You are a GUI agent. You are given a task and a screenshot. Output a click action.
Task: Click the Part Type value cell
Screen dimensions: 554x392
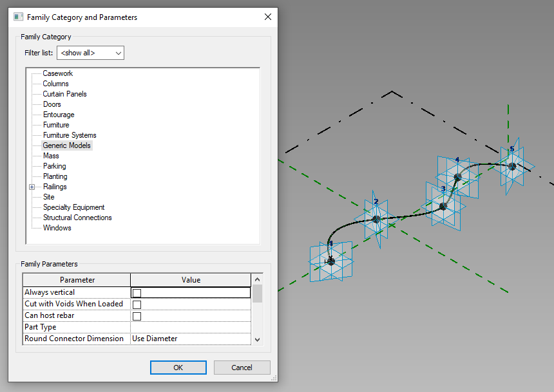[191, 327]
